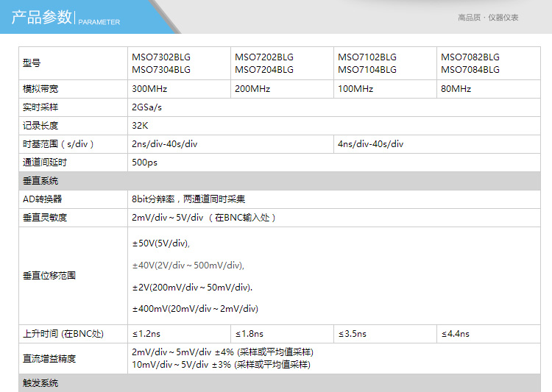
Task: Click the 高品质·仪器仪表 text at top right
Action: click(488, 18)
